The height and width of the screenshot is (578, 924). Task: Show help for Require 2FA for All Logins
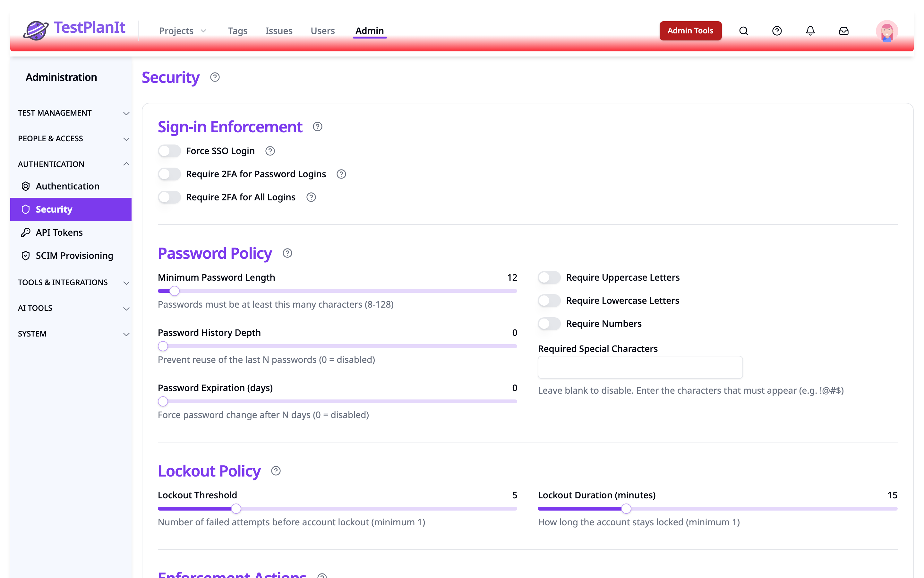pyautogui.click(x=311, y=197)
